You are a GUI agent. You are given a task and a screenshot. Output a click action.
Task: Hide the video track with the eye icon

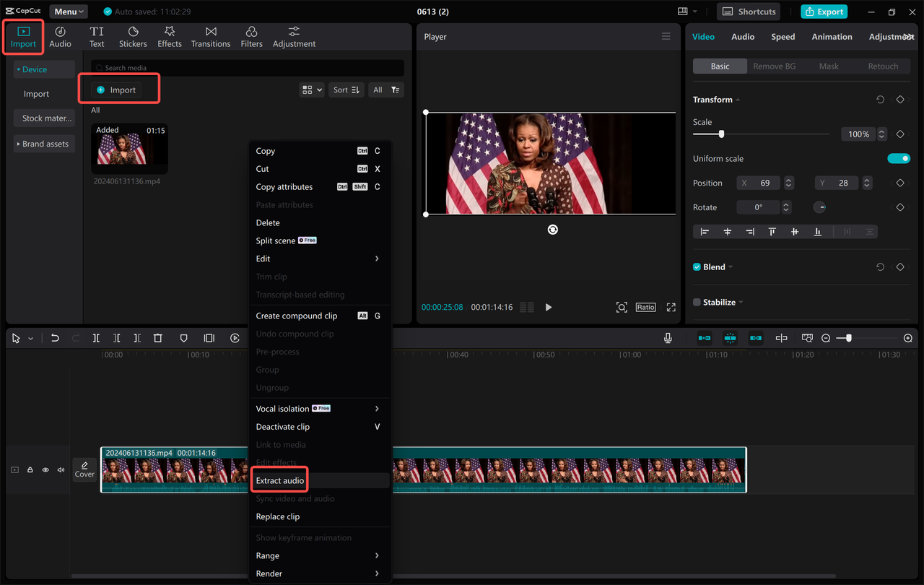tap(45, 469)
